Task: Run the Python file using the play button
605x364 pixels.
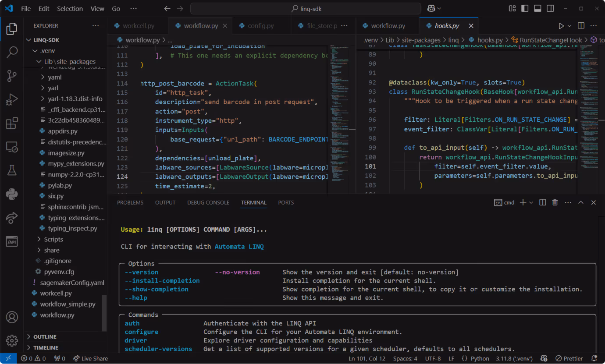Action: pyautogui.click(x=561, y=25)
